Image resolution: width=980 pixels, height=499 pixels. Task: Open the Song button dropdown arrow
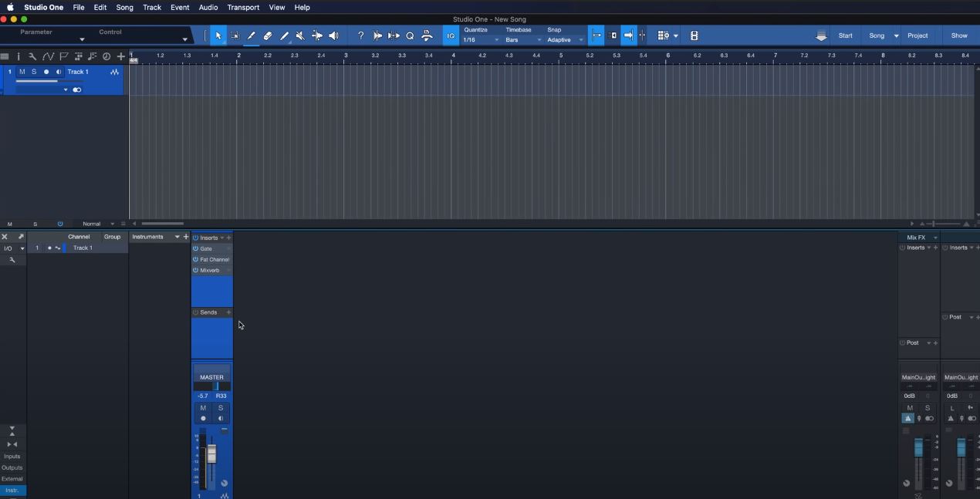coord(896,35)
